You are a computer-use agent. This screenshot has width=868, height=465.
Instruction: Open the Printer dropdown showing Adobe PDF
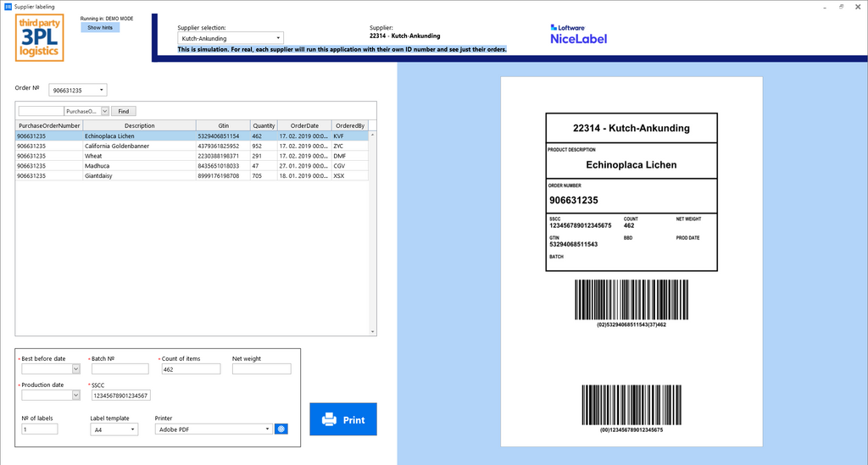point(214,429)
